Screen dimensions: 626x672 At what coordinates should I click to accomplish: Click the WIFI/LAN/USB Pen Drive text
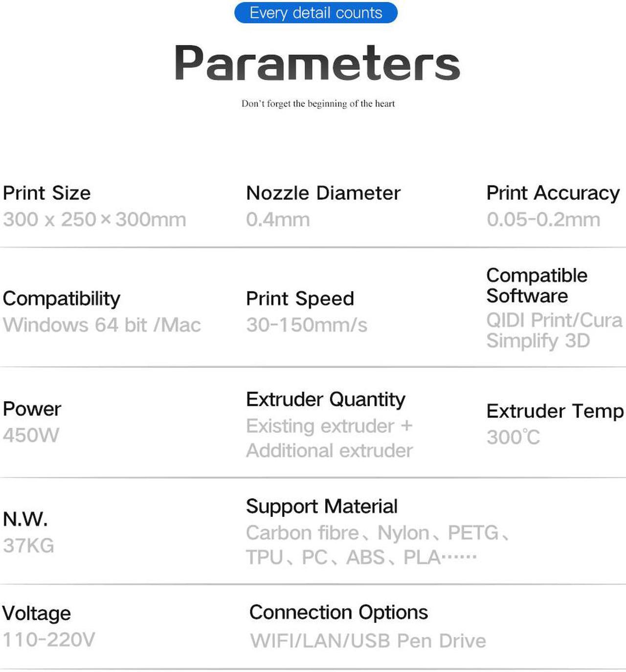[368, 641]
